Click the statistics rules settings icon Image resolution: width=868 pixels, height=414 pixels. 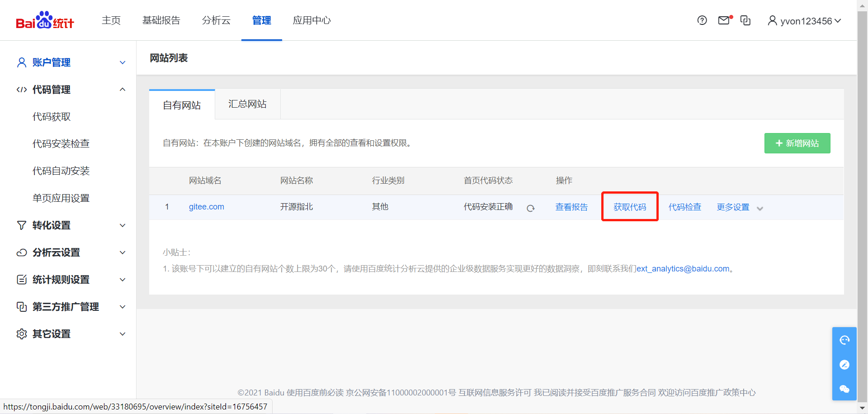22,280
